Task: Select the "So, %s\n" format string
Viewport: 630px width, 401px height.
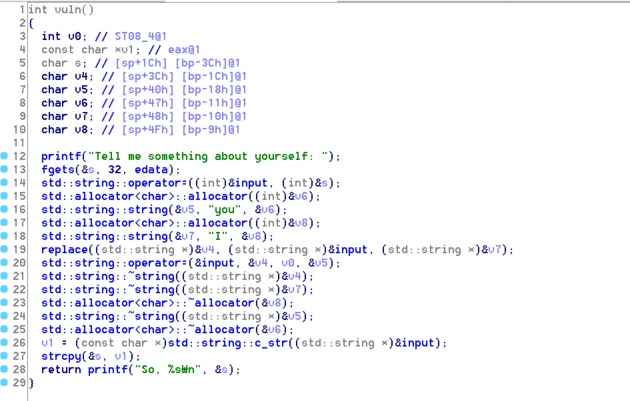Action: [168, 369]
